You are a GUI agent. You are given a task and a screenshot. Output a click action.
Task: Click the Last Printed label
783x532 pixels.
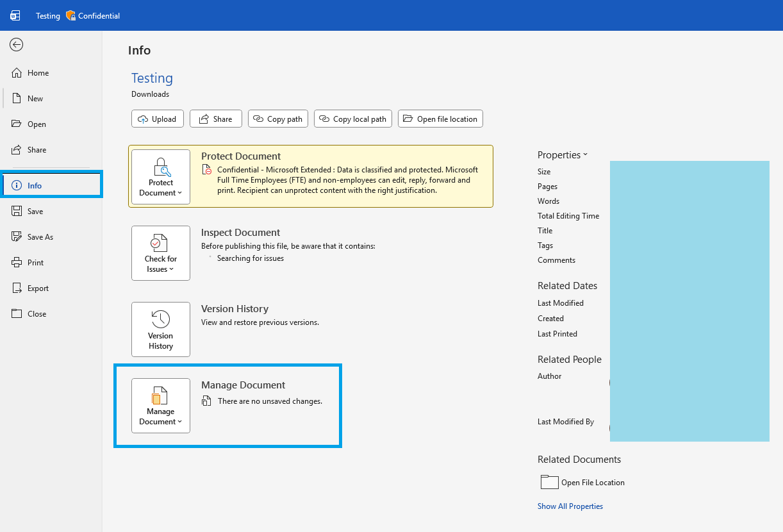click(557, 334)
